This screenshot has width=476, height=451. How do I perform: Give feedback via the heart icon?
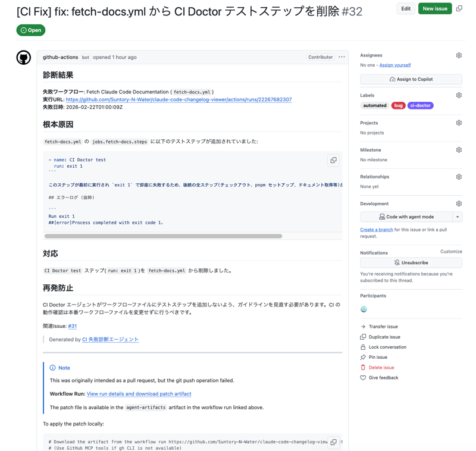click(x=363, y=377)
